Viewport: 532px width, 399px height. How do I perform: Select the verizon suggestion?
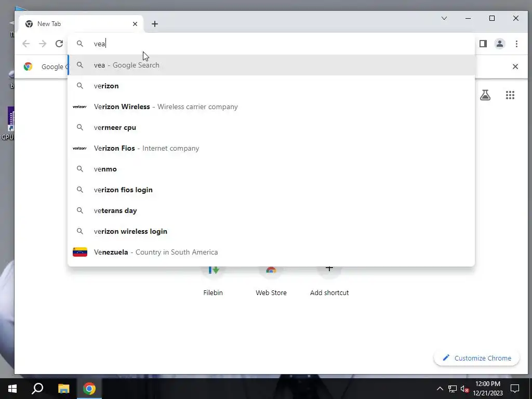271,86
